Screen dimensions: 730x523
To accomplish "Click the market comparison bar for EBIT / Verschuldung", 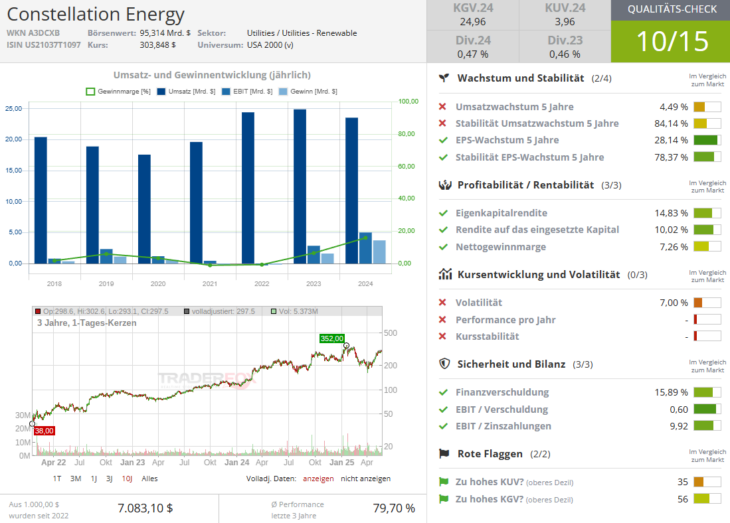I will [x=707, y=409].
